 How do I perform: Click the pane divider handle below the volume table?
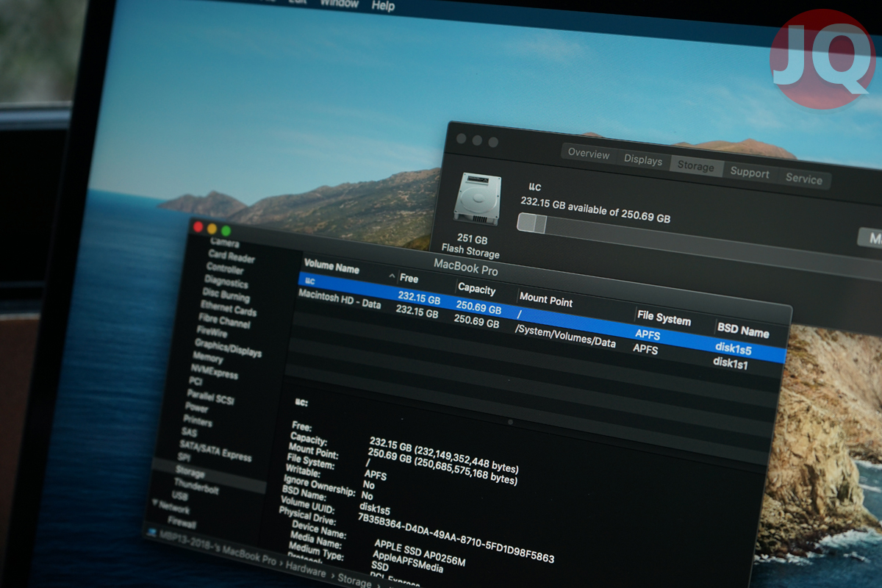point(510,422)
